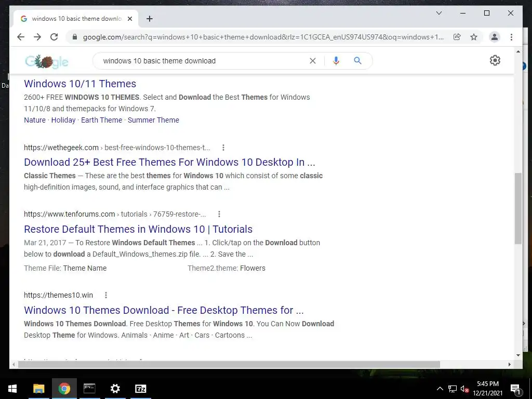
Task: Open the Windows Start menu
Action: (12, 389)
